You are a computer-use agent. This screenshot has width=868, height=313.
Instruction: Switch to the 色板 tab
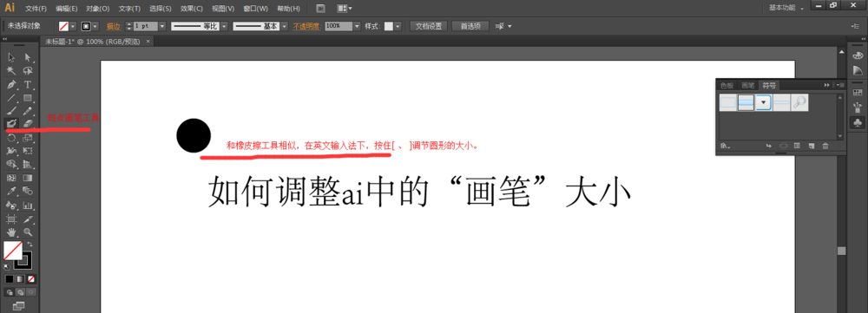(727, 85)
